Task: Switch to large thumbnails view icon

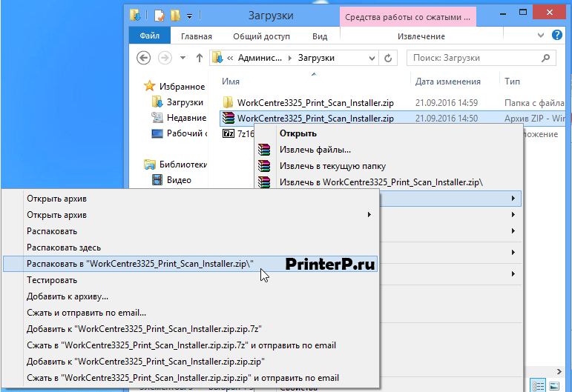Action: coord(554,386)
